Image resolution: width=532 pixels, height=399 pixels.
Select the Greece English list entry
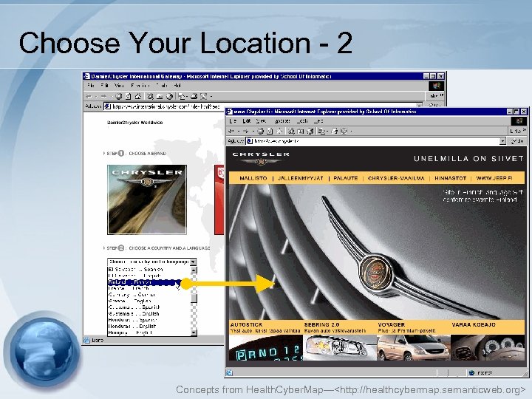(x=149, y=301)
